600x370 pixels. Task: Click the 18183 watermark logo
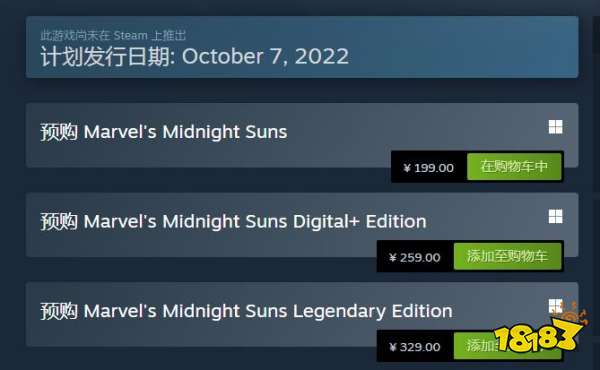536,337
